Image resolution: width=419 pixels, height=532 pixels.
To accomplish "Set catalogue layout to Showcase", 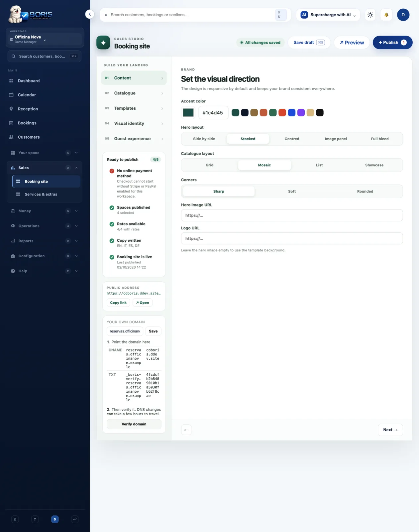I will 374,165.
